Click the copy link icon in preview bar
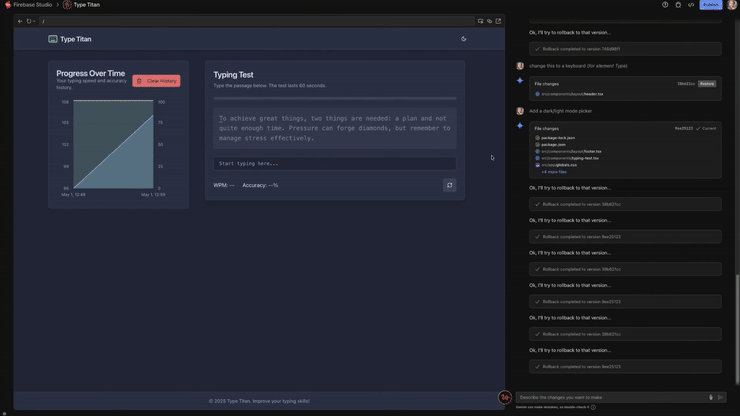Screen dimensions: 740x416 (489, 21)
